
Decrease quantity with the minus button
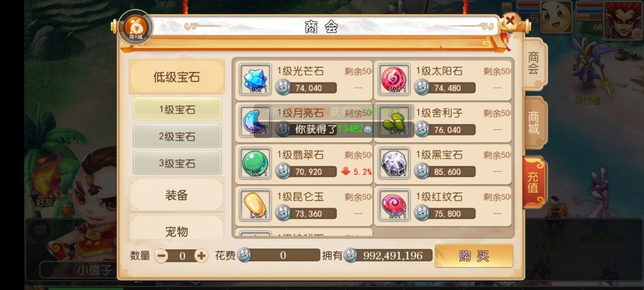[162, 256]
